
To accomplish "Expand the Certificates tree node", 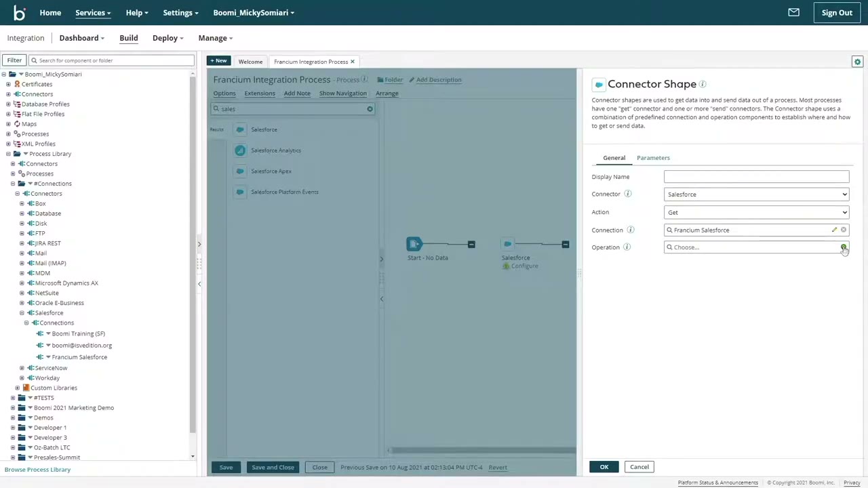I will (x=8, y=84).
